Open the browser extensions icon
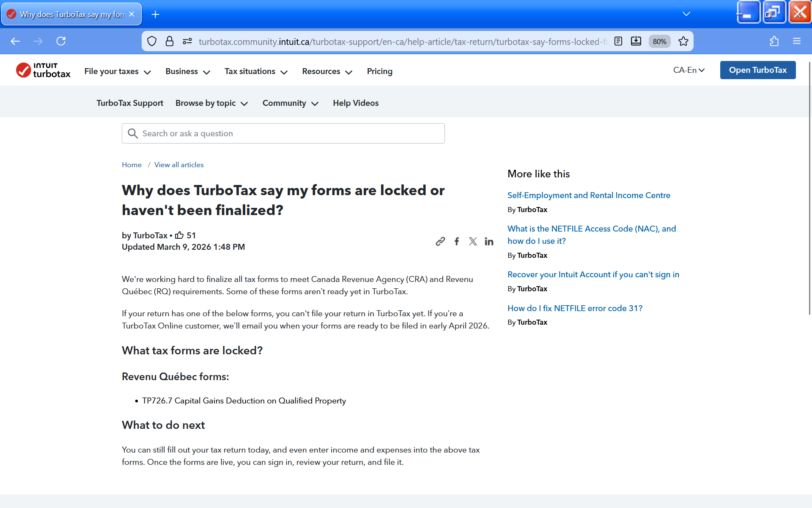The height and width of the screenshot is (508, 812). point(774,41)
